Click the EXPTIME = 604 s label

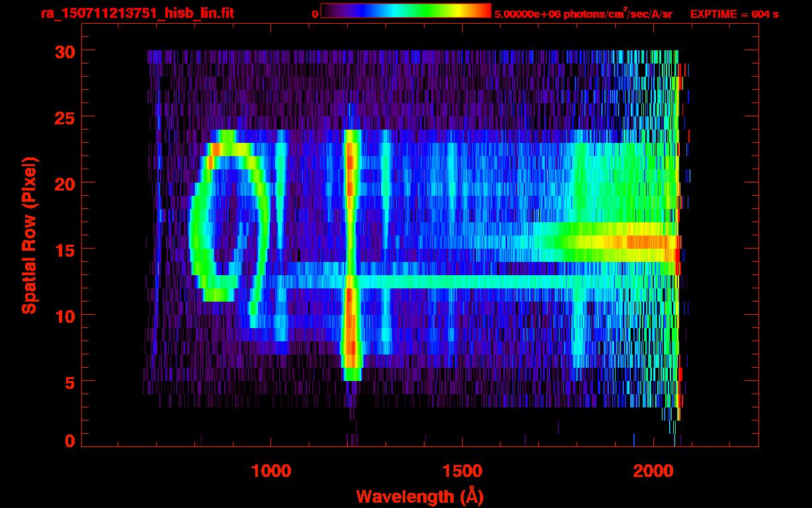click(734, 14)
